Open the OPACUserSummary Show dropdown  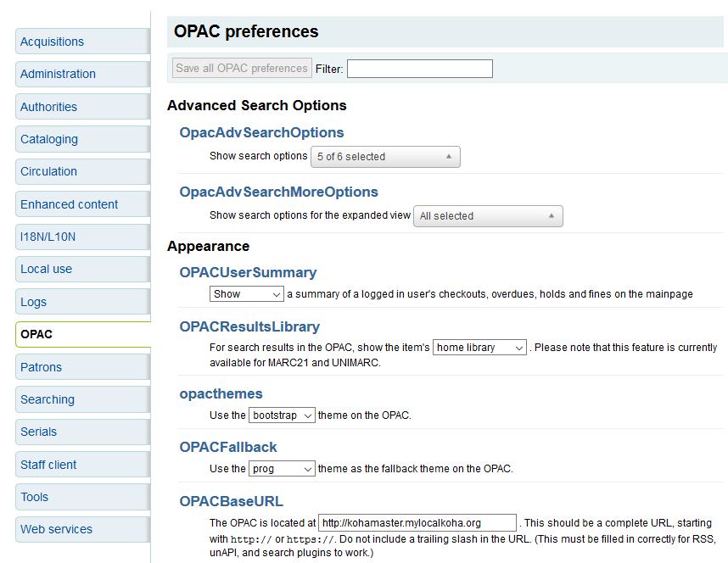tap(246, 294)
